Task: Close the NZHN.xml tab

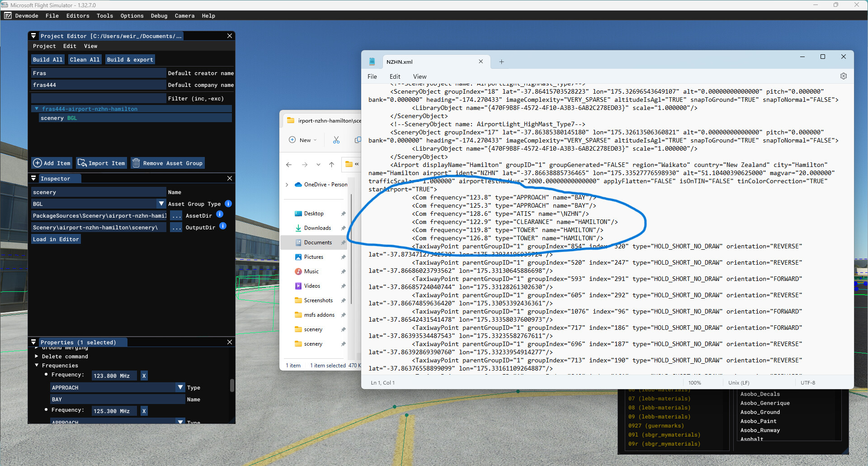Action: (481, 62)
